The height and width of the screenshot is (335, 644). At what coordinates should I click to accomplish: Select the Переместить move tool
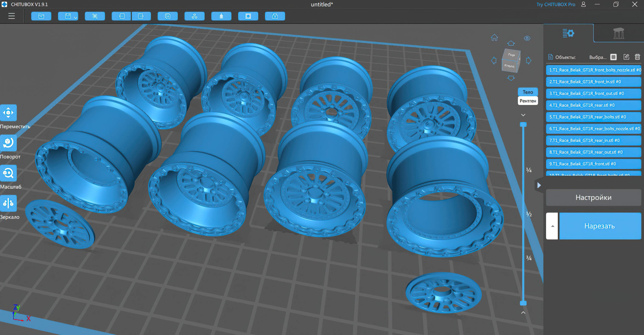(8, 113)
